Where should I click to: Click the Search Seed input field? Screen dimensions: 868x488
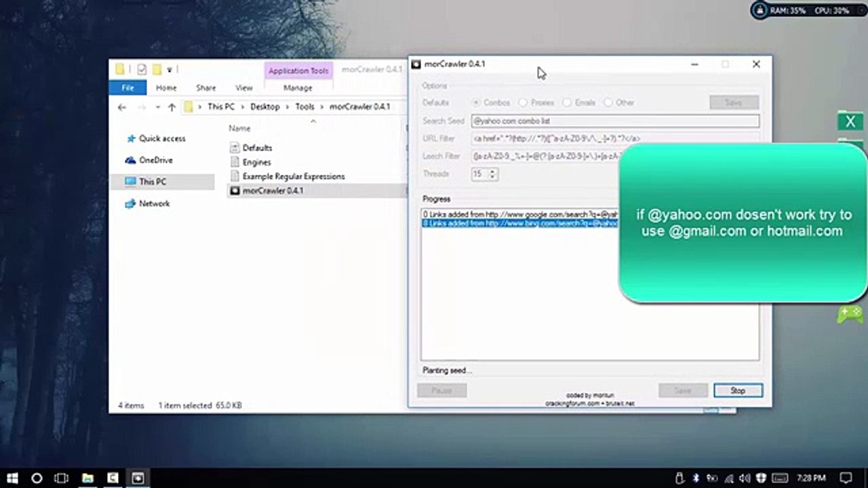(x=615, y=121)
